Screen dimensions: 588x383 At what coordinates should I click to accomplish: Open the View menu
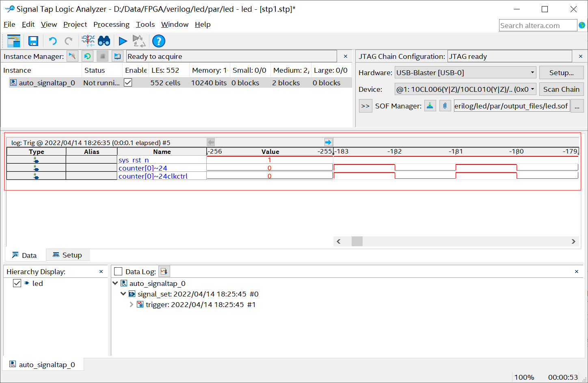coord(49,24)
